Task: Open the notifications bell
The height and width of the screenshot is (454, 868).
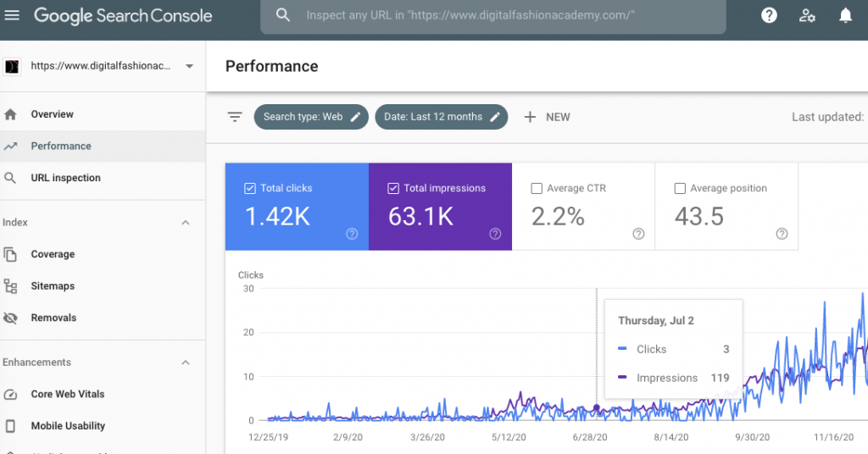Action: click(845, 15)
